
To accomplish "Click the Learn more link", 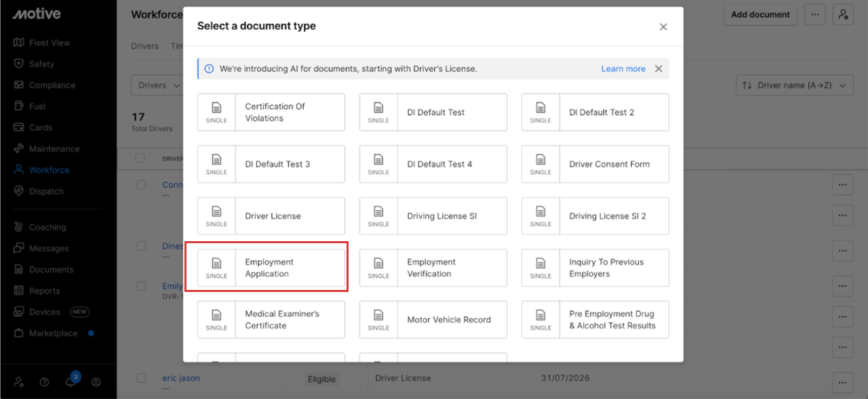I will 623,68.
